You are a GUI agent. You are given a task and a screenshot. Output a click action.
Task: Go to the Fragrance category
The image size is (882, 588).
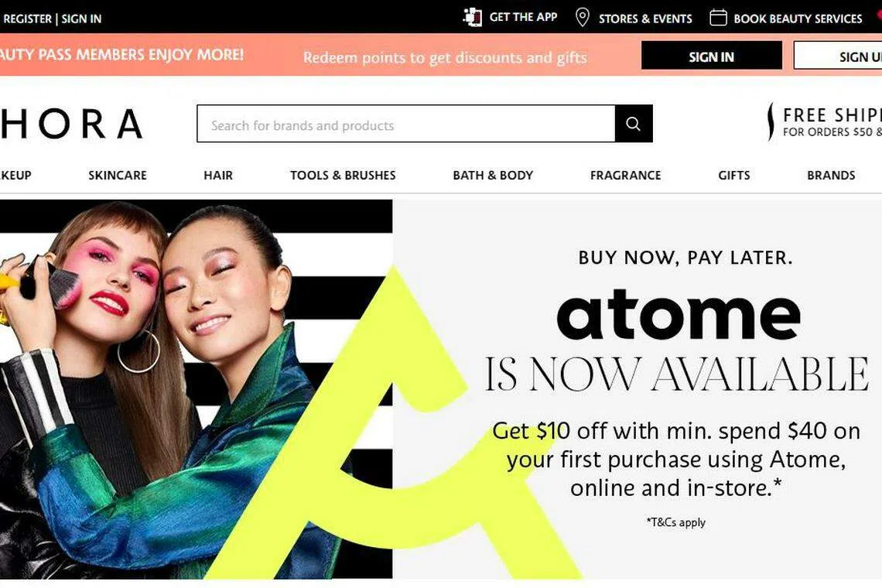coord(625,175)
